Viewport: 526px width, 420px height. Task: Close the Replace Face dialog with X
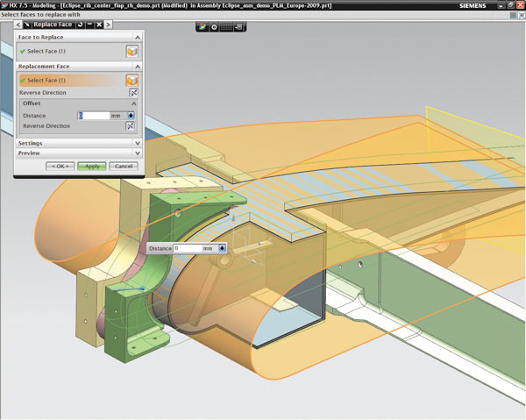coord(99,24)
